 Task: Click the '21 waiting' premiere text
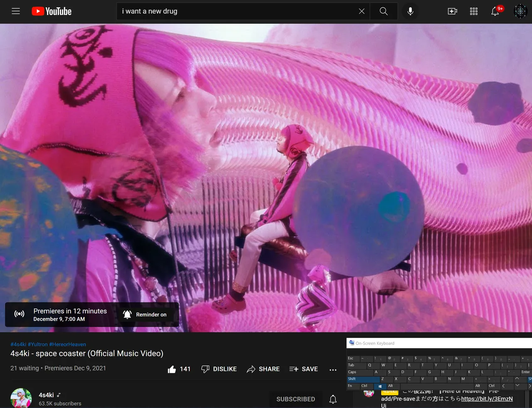click(x=25, y=368)
